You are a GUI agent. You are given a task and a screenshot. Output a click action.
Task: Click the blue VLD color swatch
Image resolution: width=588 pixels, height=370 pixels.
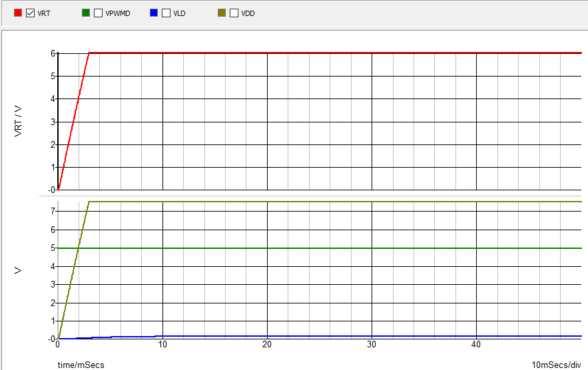[154, 13]
